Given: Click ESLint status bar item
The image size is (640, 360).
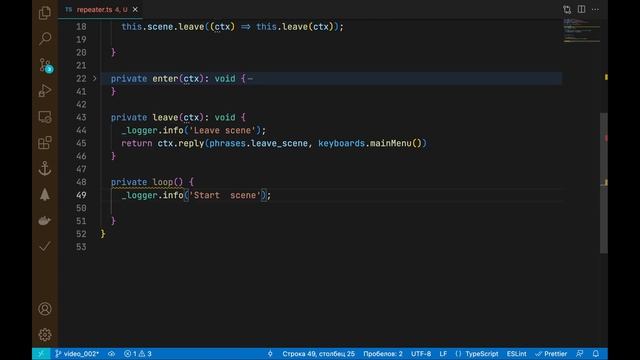Looking at the screenshot, I should click(x=516, y=354).
